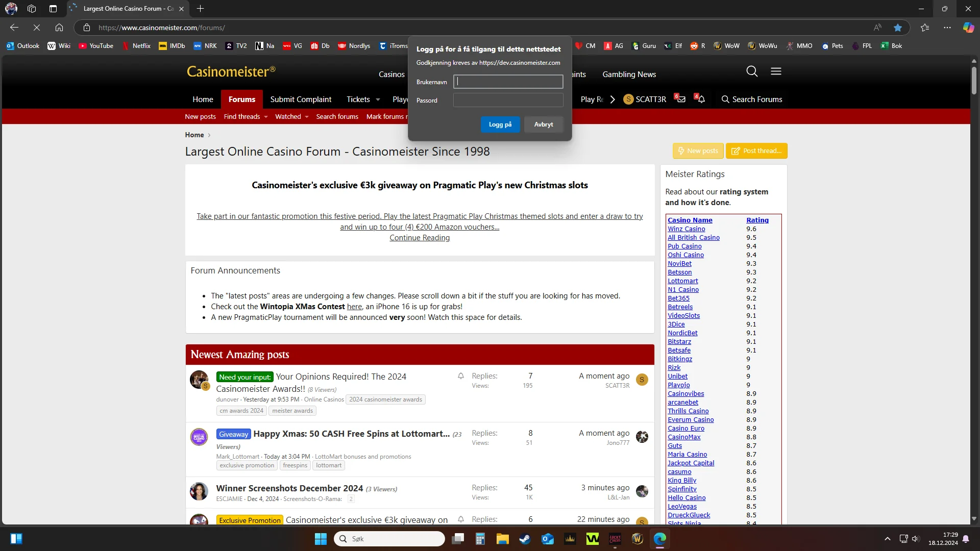Open the 'here' Wintopia contest link
This screenshot has height=551, width=980.
[354, 307]
